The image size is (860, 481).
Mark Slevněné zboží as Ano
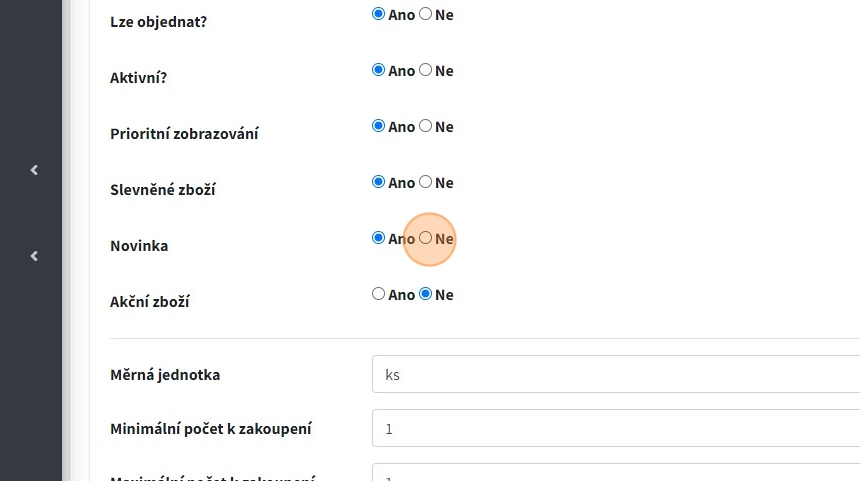[378, 183]
